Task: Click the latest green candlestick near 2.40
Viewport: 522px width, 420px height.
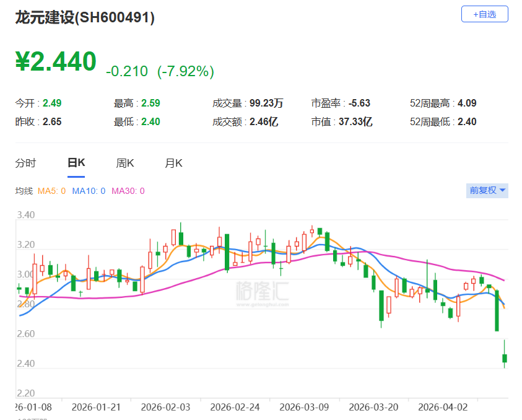Action: (x=505, y=358)
